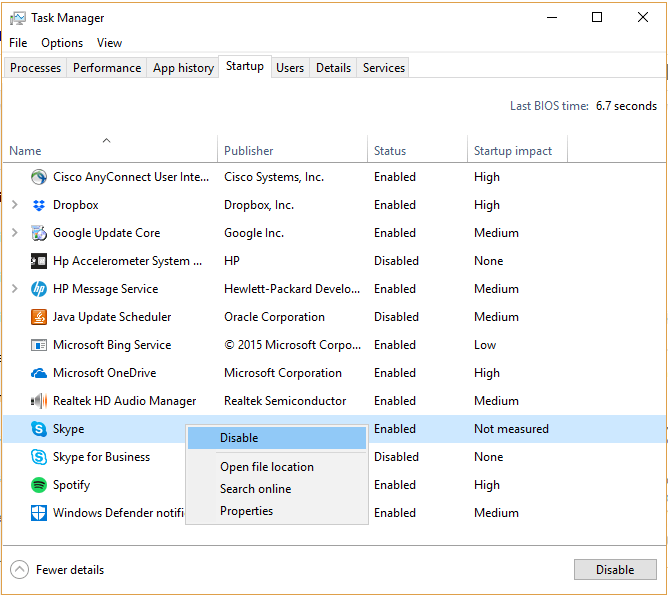
Task: Click the Realtek HD Audio speaker icon
Action: point(39,401)
